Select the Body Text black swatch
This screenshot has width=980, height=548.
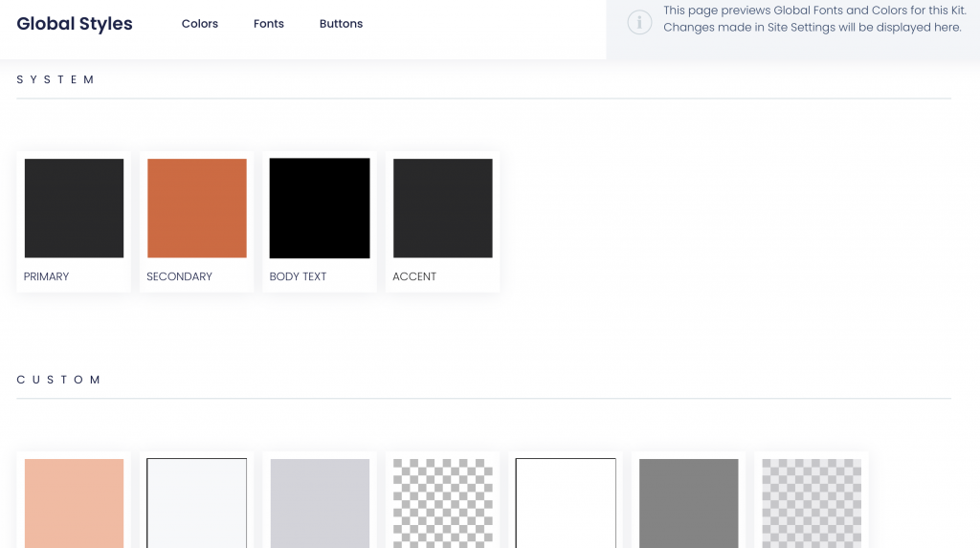coord(320,208)
